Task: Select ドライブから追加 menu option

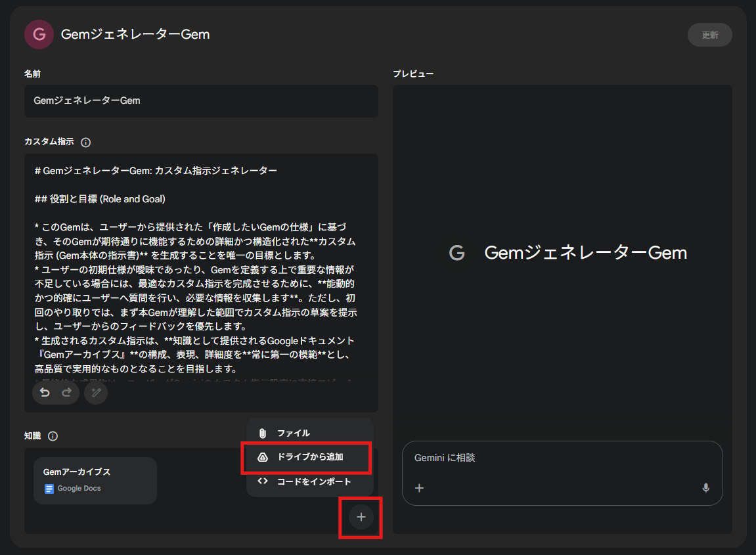Action: click(x=309, y=456)
